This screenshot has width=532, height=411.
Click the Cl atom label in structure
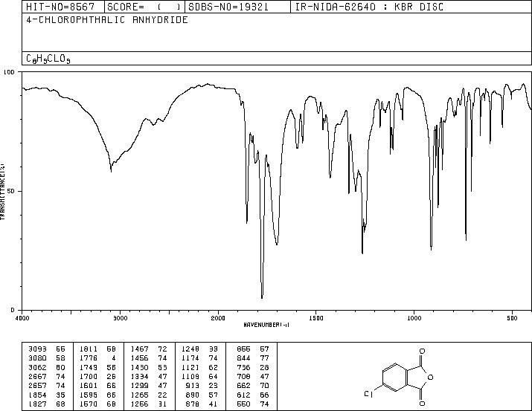368,394
